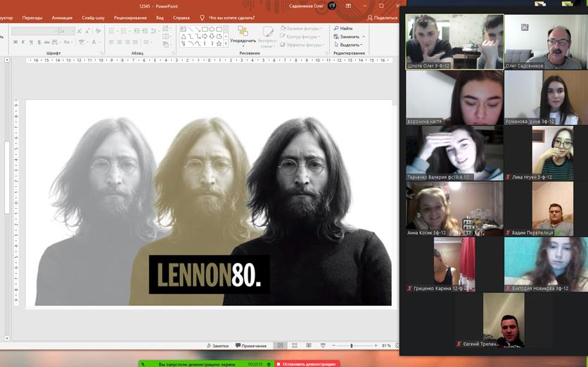The image size is (588, 367).
Task: Expand shapes gallery more button
Action: coord(226,44)
